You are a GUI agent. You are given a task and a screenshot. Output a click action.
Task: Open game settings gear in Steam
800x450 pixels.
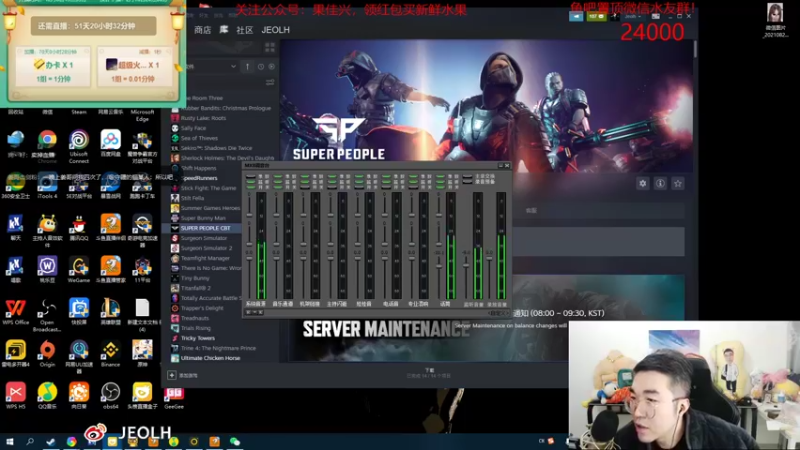pyautogui.click(x=643, y=183)
